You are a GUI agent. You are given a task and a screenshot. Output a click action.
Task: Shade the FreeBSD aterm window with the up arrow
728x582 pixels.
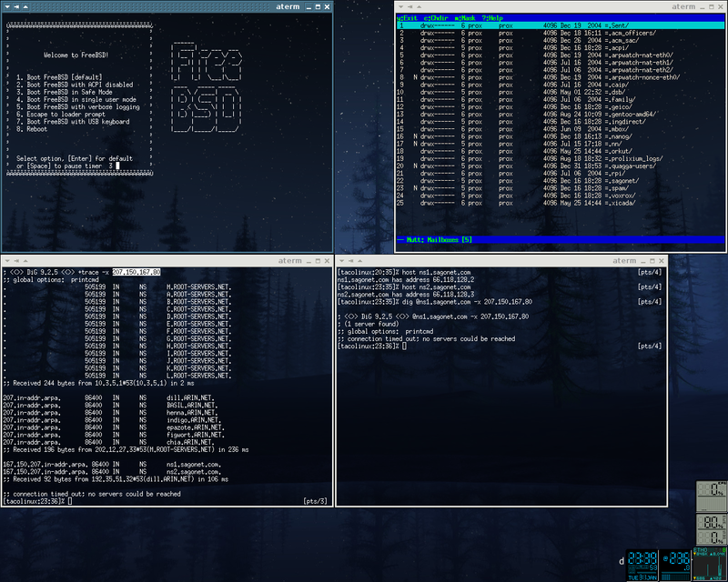(25, 7)
